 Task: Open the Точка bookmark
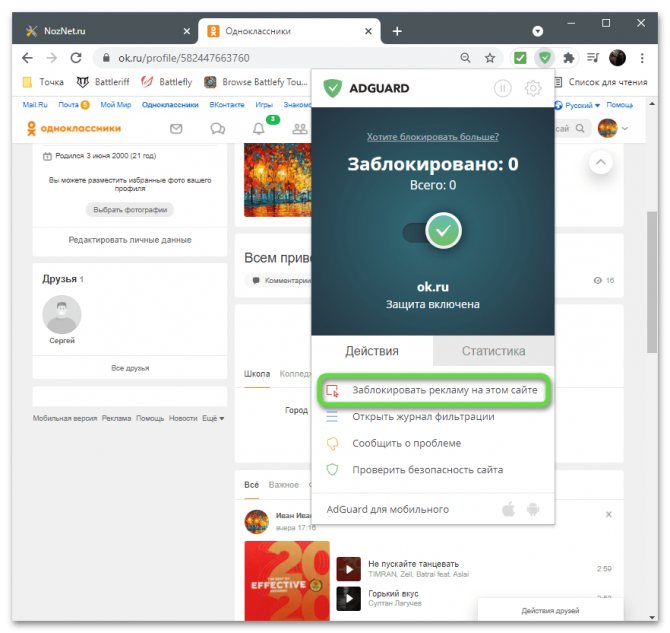click(x=43, y=82)
